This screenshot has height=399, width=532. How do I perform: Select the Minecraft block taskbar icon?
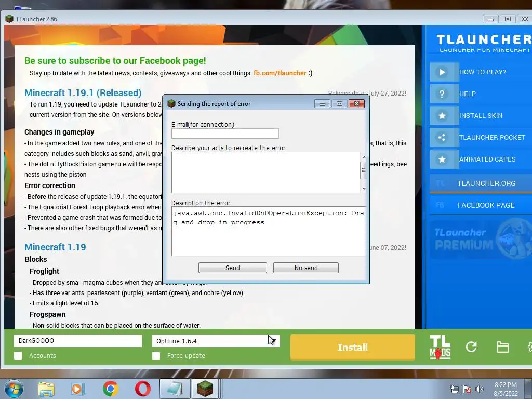(206, 389)
